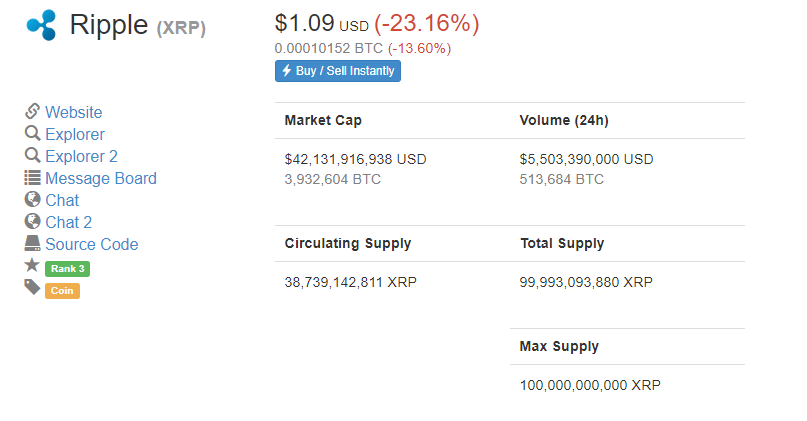
Task: Open the Explorer link
Action: 75,134
